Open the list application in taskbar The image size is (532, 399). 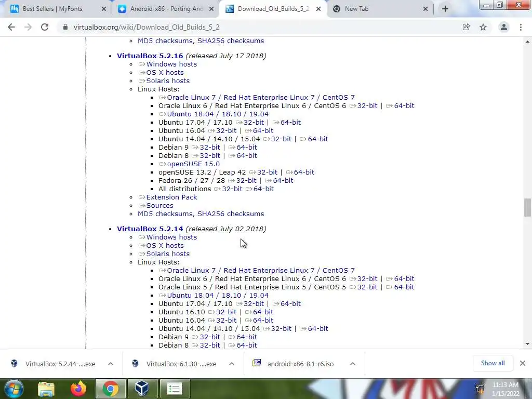175,389
